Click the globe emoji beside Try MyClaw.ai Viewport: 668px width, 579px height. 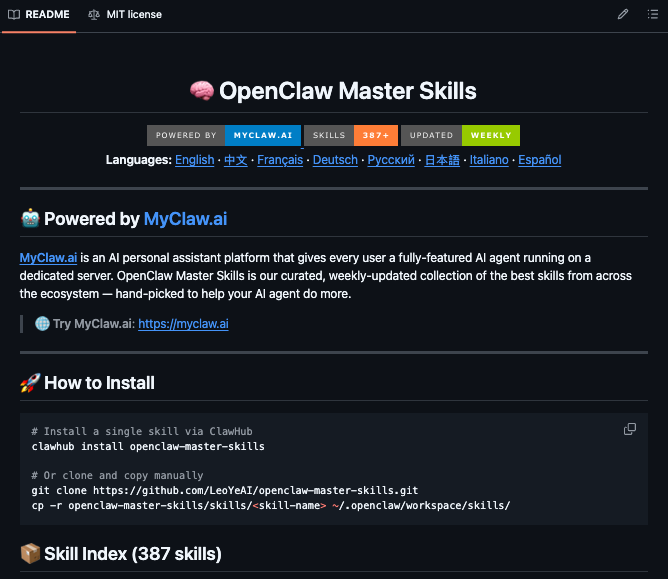(x=42, y=323)
